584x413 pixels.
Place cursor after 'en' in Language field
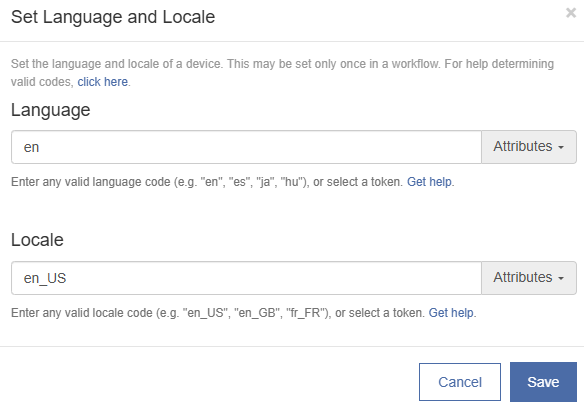tap(40, 147)
